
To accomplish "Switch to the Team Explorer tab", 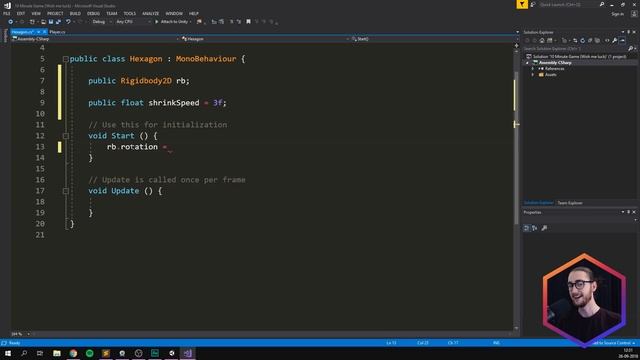I will (x=570, y=203).
